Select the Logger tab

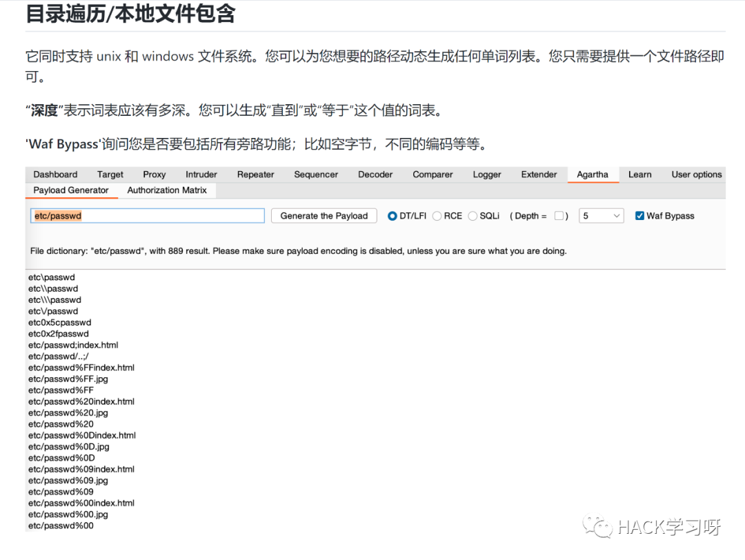pyautogui.click(x=486, y=174)
